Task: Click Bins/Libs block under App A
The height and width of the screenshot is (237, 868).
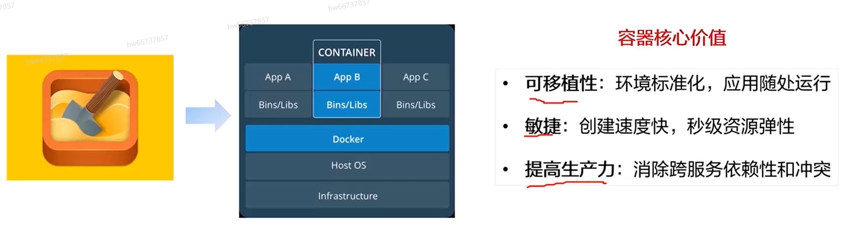Action: 278,105
